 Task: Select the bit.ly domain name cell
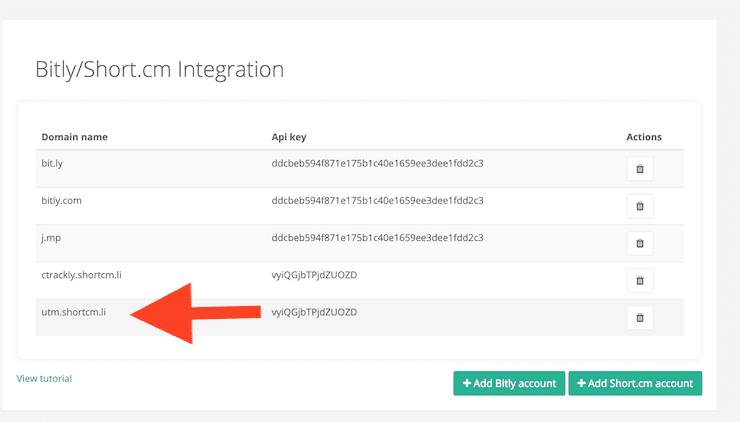click(x=52, y=163)
